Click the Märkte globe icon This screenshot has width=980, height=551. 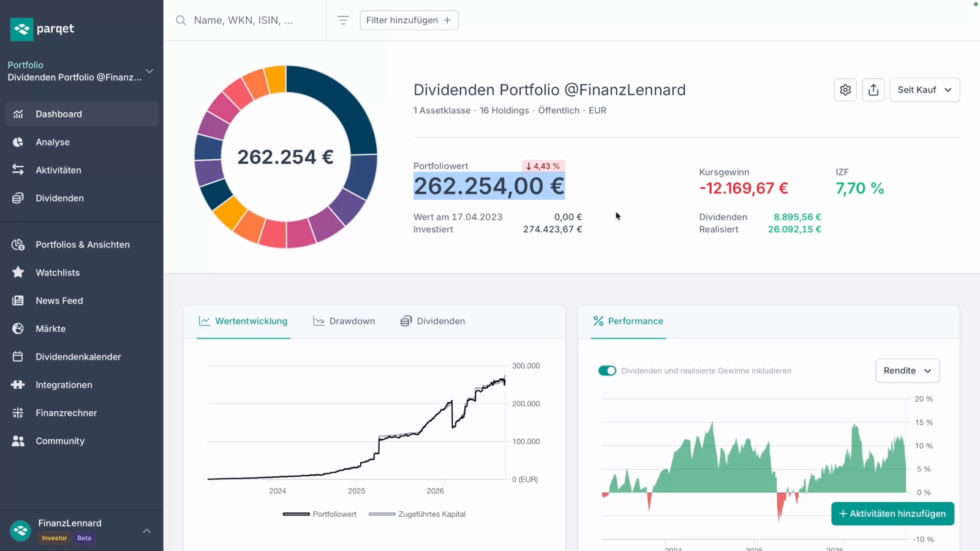pyautogui.click(x=18, y=329)
